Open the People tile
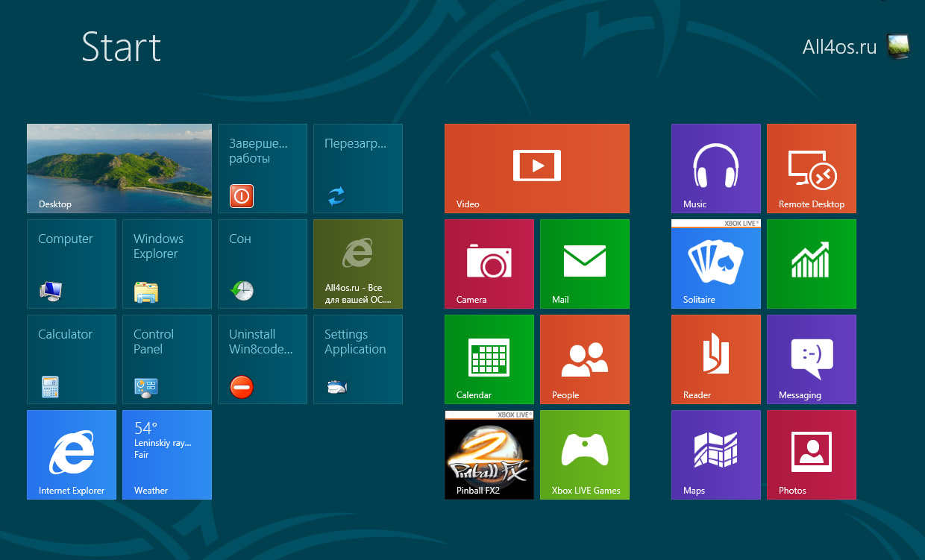925x560 pixels. 585,359
